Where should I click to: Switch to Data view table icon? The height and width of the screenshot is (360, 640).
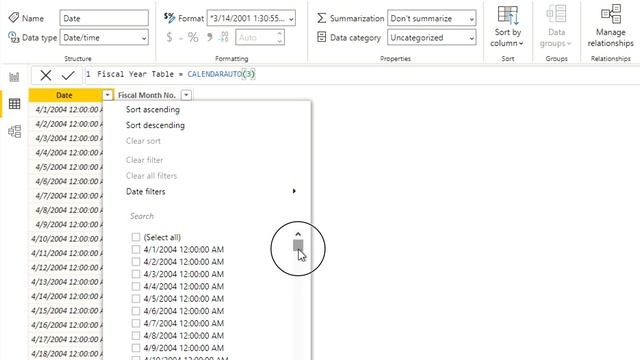[14, 104]
